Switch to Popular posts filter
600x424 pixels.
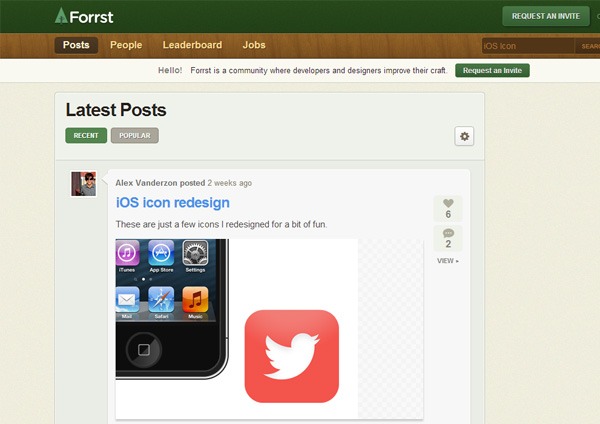pyautogui.click(x=134, y=136)
